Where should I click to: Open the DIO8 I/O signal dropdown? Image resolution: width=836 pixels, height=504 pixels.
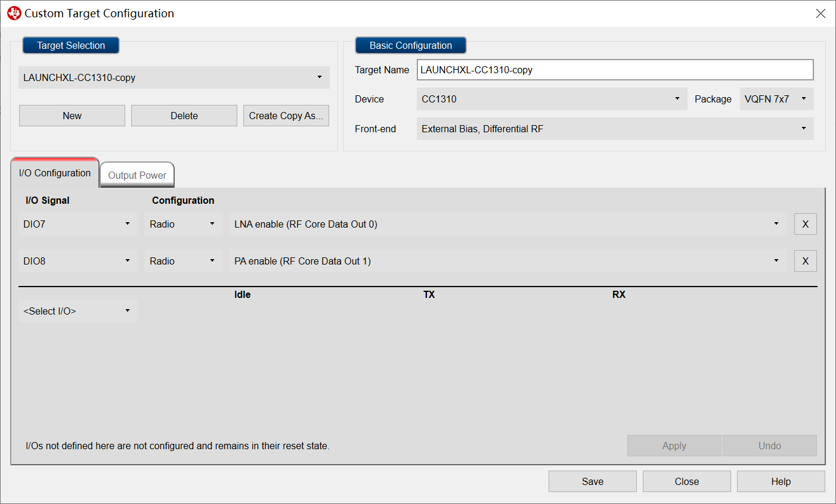click(78, 261)
